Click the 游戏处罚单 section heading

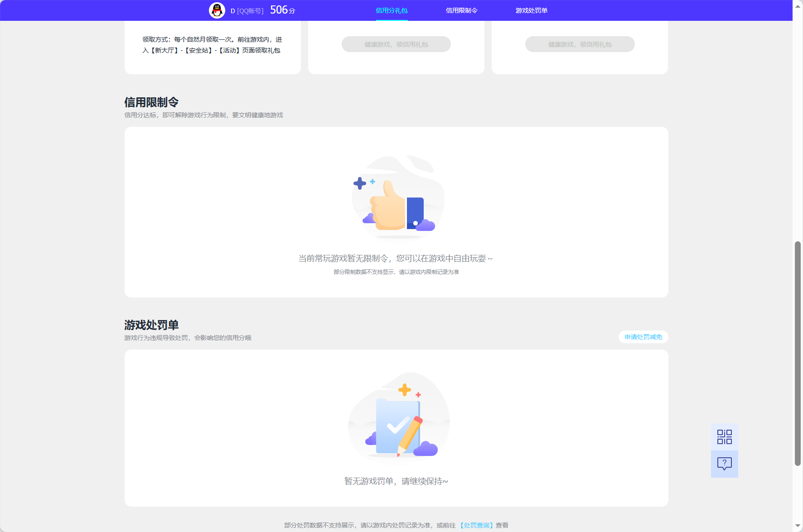(x=151, y=325)
